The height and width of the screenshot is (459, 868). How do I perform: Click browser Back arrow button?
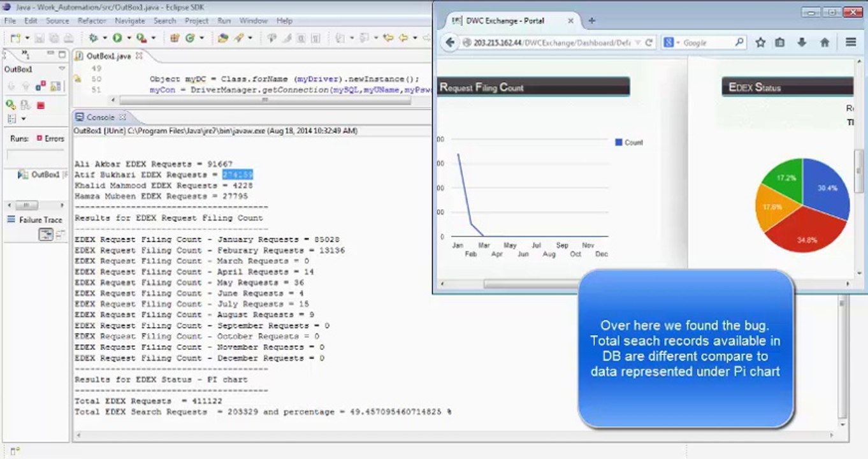pos(450,43)
